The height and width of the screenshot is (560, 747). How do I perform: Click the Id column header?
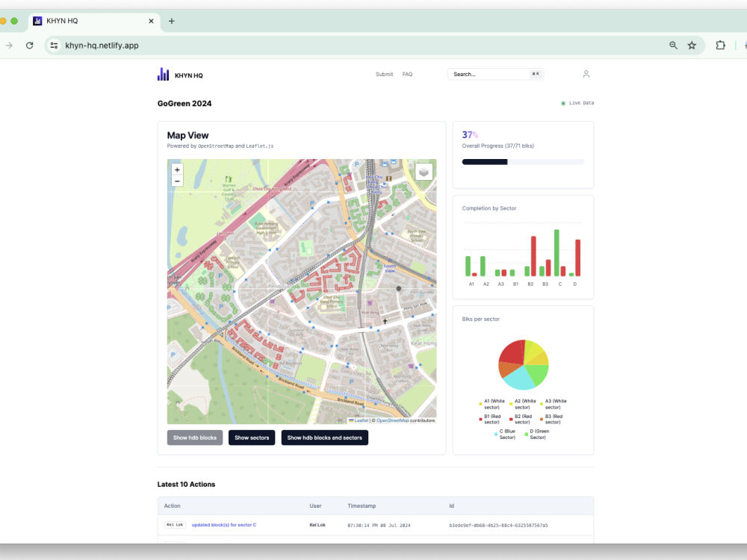tap(451, 505)
